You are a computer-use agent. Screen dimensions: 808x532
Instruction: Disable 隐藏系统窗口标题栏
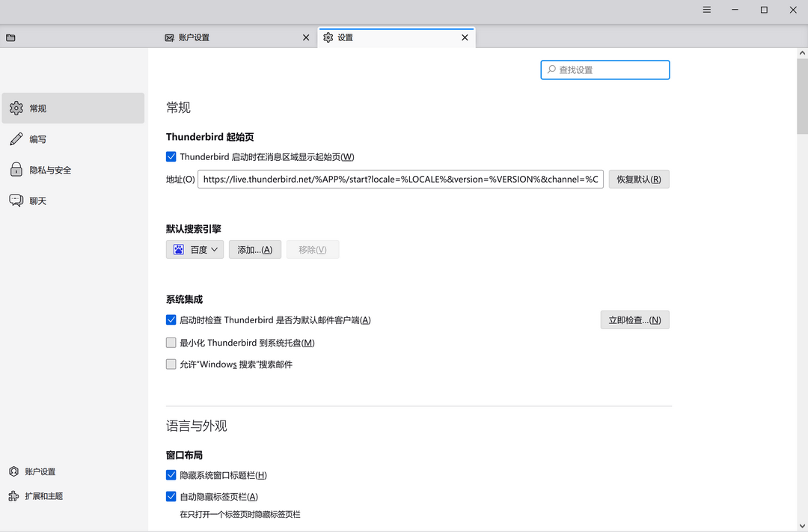pos(171,474)
